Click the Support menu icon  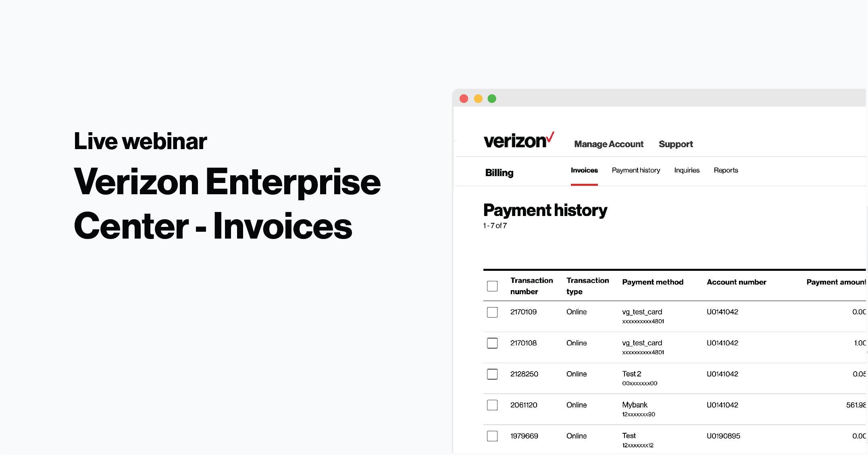[x=676, y=144]
